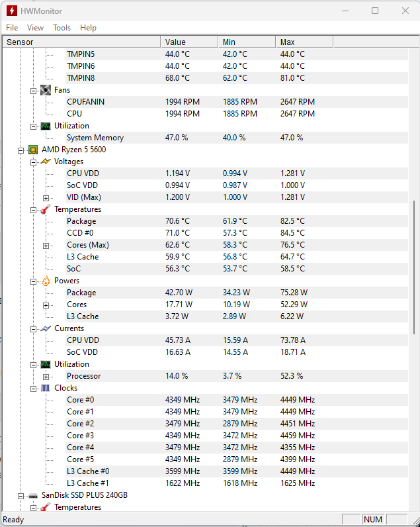Click the CPU Utilization monitor icon
Screen dimensions: 420x527
point(46,364)
